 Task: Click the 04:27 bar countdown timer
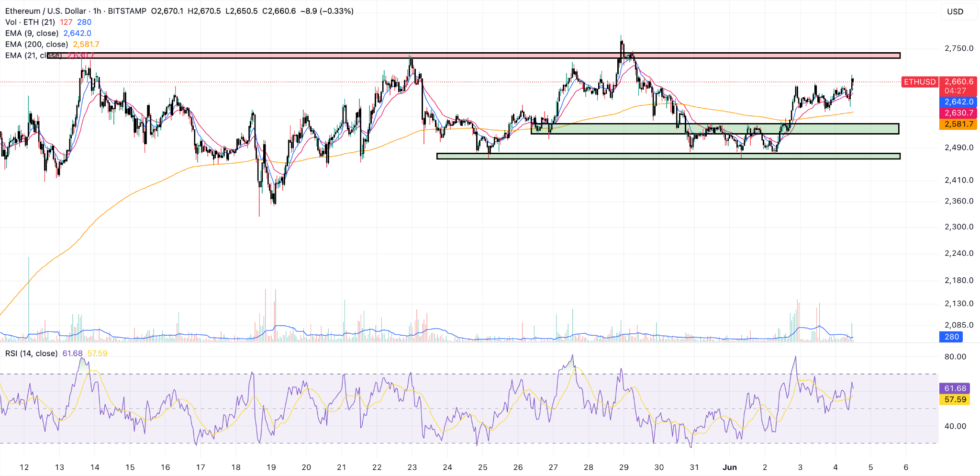955,91
